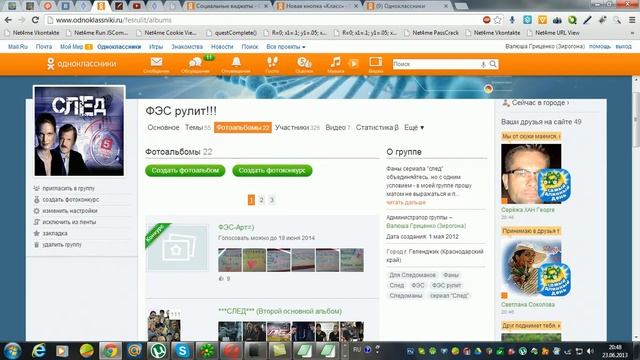640x360 pixels.
Task: Open the ФЭС-Арт=) album cover placeholder
Action: point(178,247)
